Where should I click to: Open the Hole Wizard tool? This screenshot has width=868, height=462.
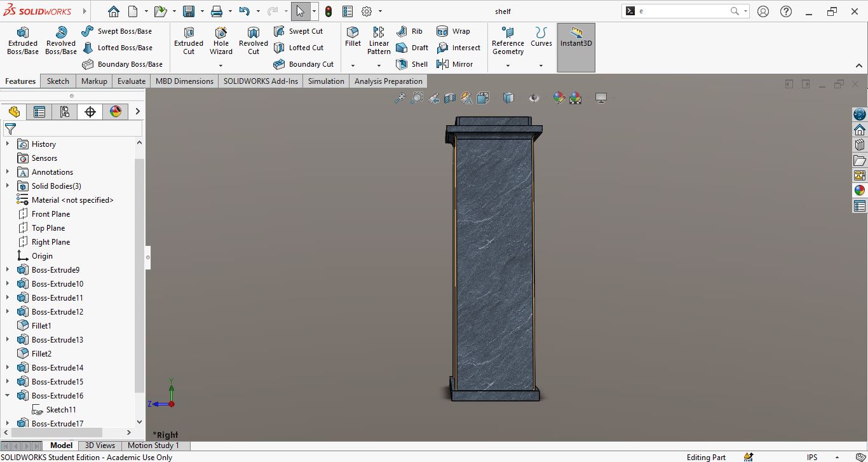(x=221, y=41)
